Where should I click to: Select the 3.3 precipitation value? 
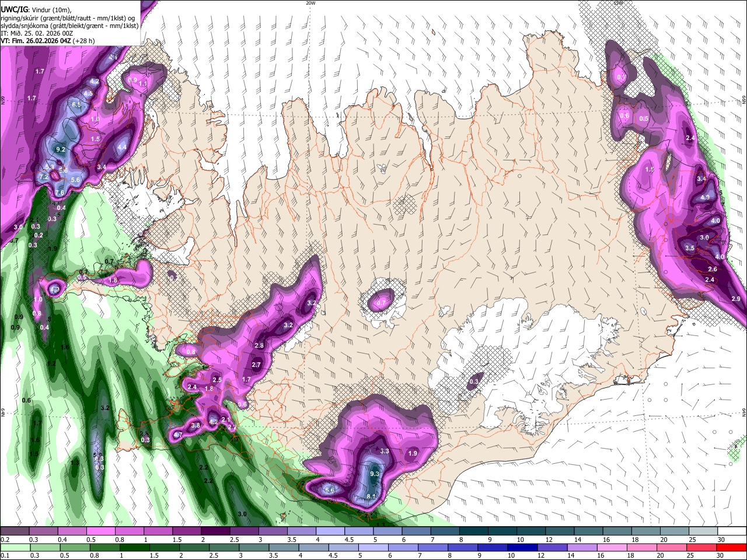tap(385, 451)
